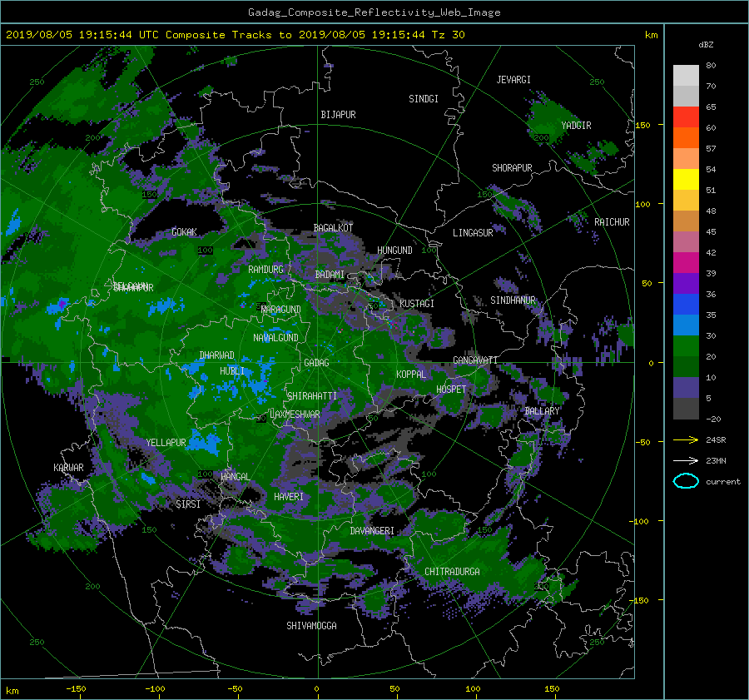Select the LINGASUR city label
This screenshot has height=700, width=749.
click(x=473, y=233)
